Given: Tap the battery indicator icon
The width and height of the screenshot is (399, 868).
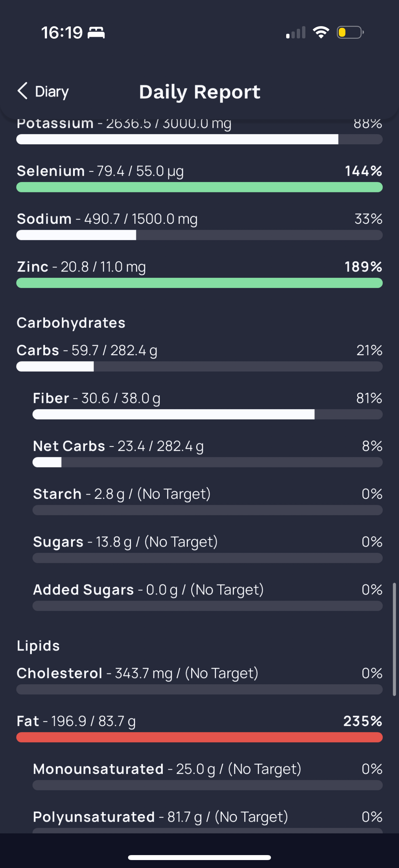Looking at the screenshot, I should click(350, 32).
